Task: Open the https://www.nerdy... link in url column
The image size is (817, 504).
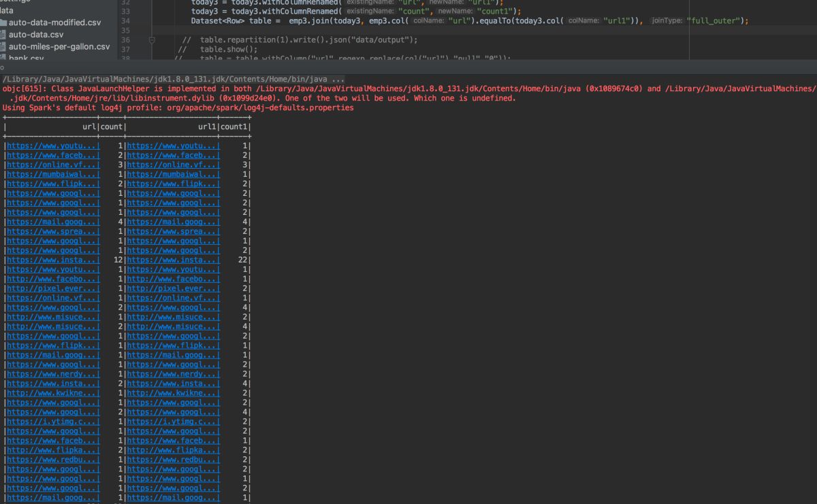Action: tap(52, 374)
